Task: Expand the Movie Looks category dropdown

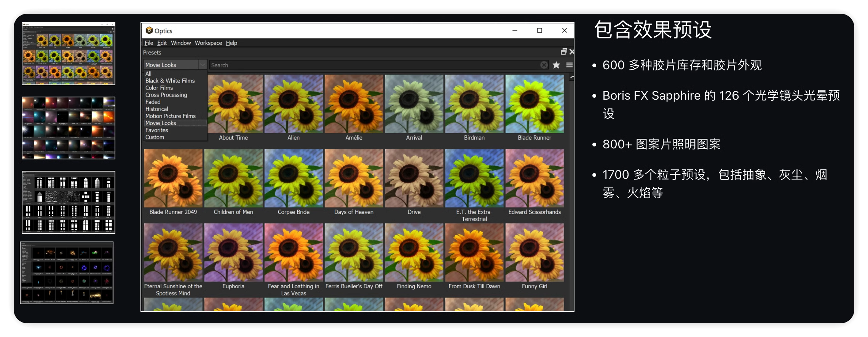Action: [203, 65]
